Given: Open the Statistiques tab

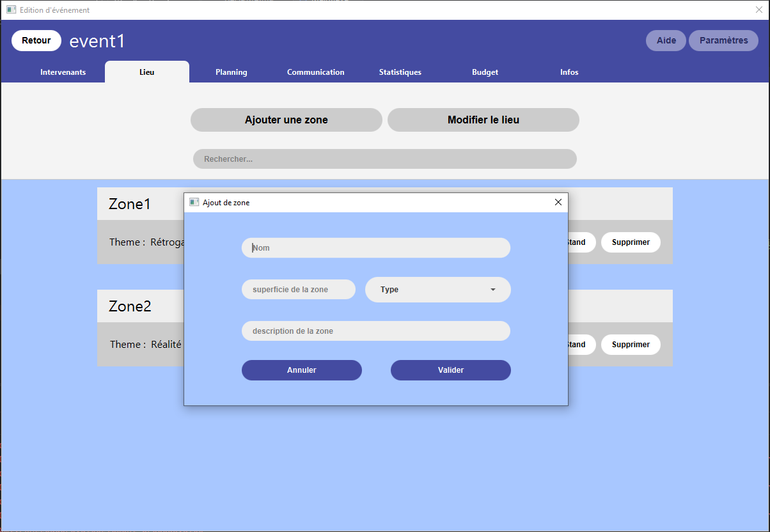Looking at the screenshot, I should tap(400, 72).
